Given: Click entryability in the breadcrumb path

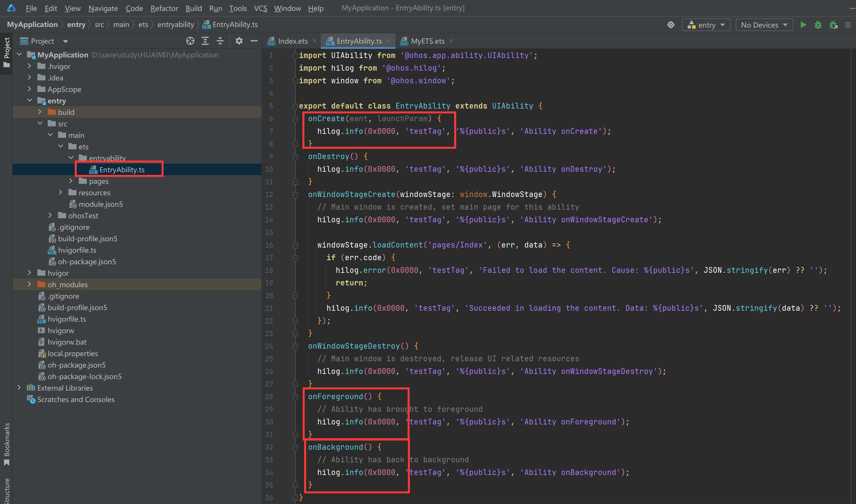Looking at the screenshot, I should pyautogui.click(x=175, y=24).
